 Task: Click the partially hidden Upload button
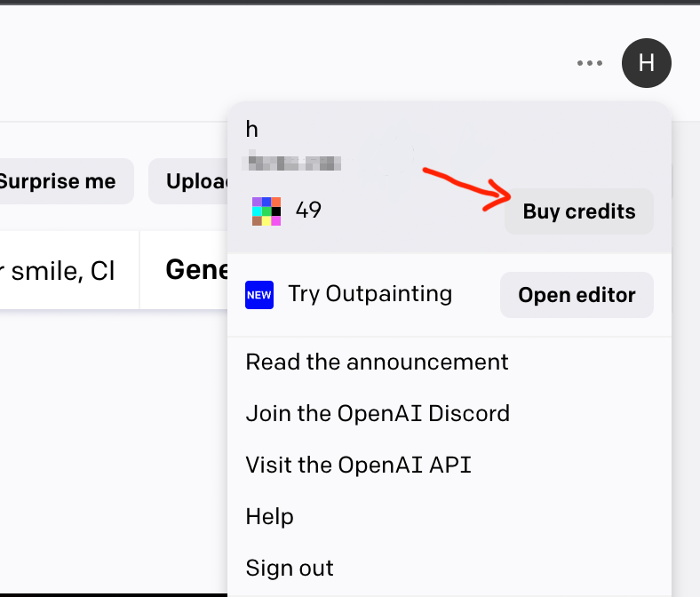[188, 181]
